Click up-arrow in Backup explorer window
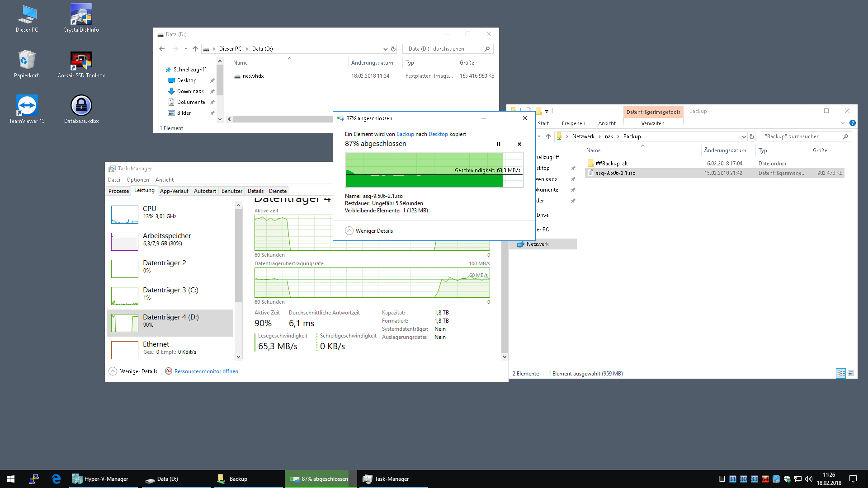The image size is (868, 488). (x=548, y=136)
